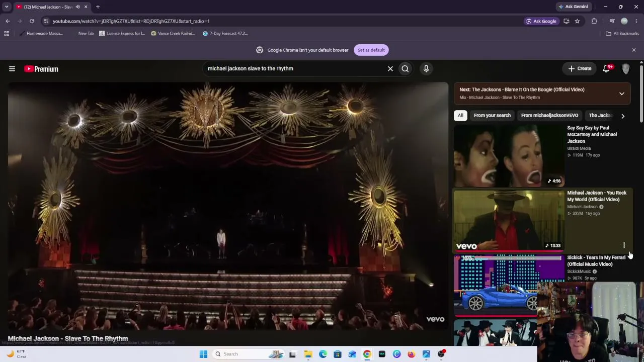Open the Install app icon in address bar
The height and width of the screenshot is (362, 644).
click(x=567, y=21)
